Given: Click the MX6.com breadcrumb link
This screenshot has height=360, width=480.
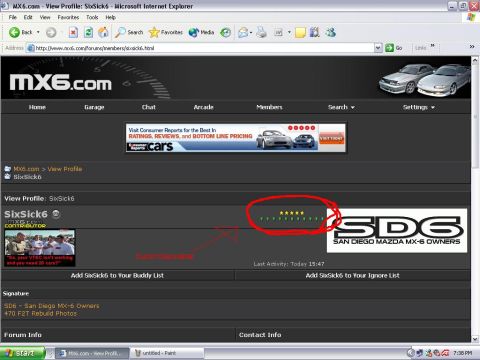Looking at the screenshot, I should click(26, 169).
